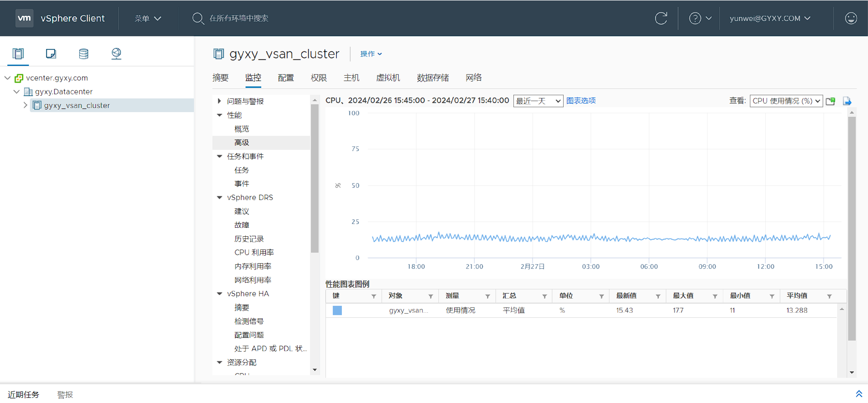Open the smiley feedback icon

[851, 18]
